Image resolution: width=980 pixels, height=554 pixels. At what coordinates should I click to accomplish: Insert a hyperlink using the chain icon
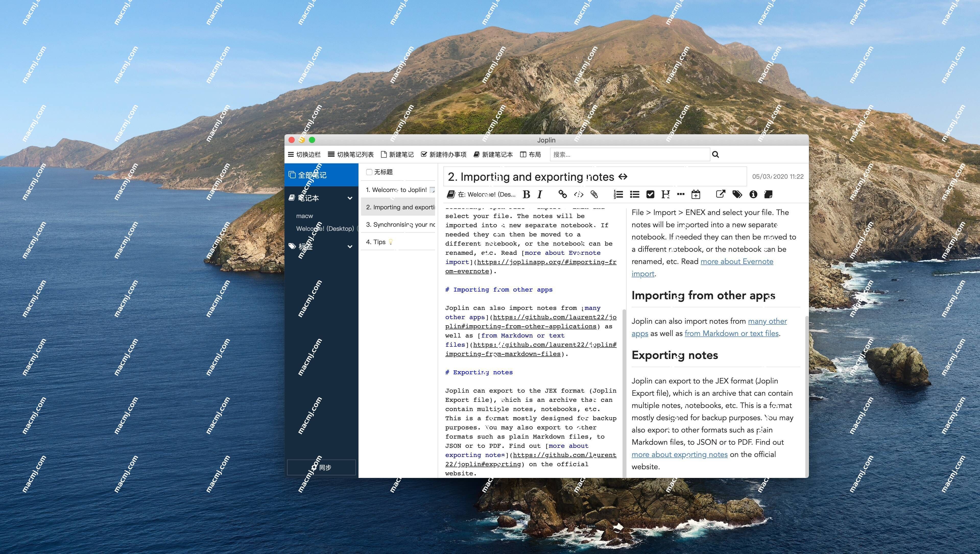tap(562, 195)
